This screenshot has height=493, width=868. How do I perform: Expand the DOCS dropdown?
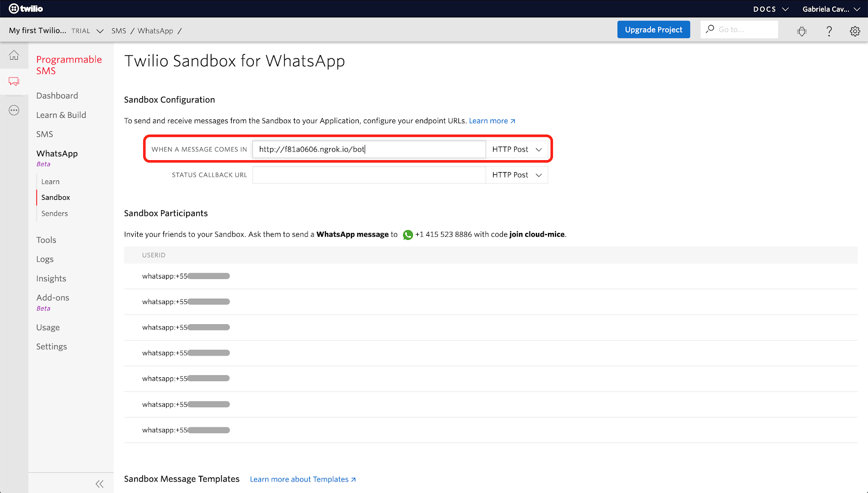(x=771, y=9)
